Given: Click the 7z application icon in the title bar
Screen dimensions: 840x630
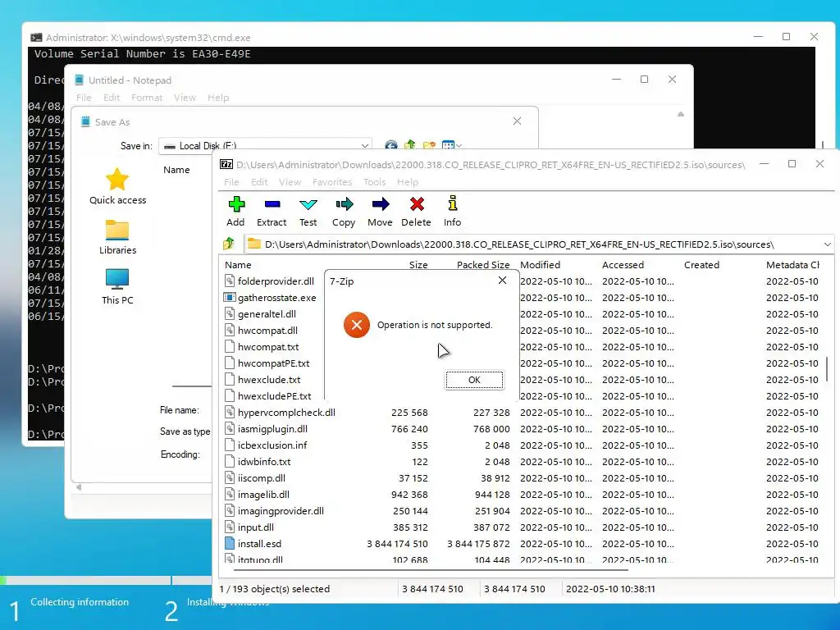Looking at the screenshot, I should (x=226, y=164).
